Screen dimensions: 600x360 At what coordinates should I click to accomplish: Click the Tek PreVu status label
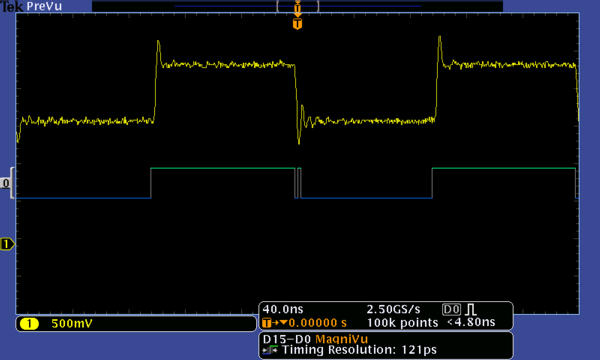(31, 6)
